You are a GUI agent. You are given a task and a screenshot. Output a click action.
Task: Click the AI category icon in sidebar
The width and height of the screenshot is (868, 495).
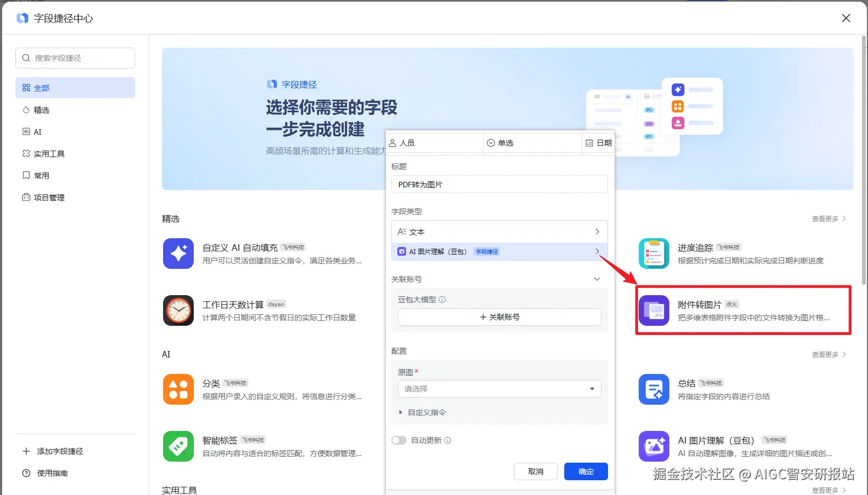[26, 131]
